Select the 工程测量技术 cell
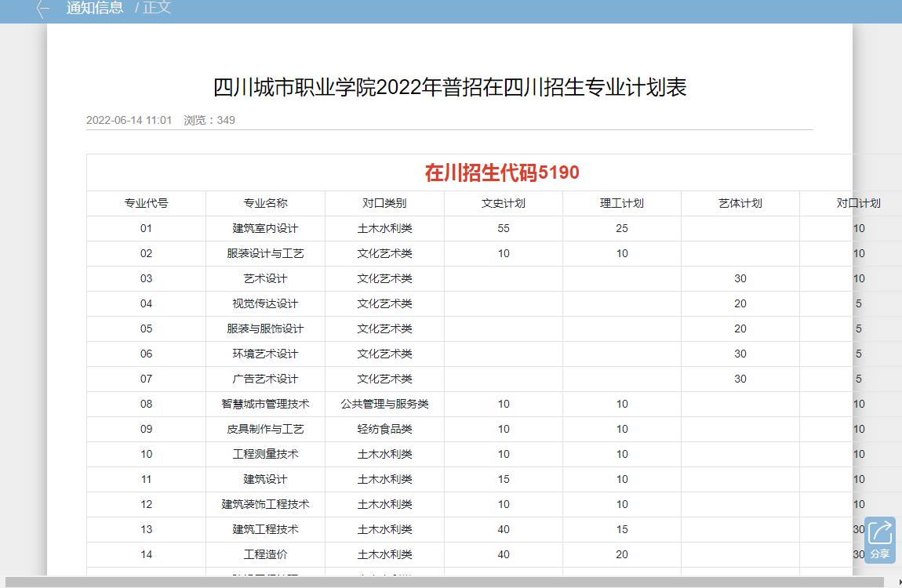This screenshot has height=588, width=902. [265, 454]
